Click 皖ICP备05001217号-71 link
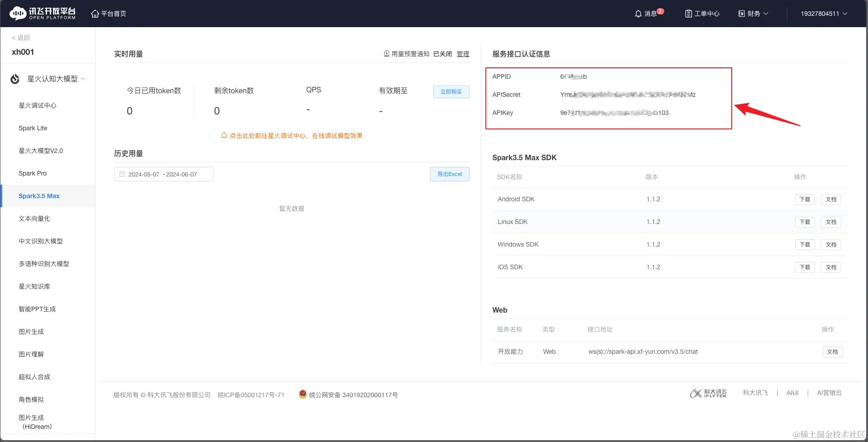The height and width of the screenshot is (442, 868). (251, 395)
